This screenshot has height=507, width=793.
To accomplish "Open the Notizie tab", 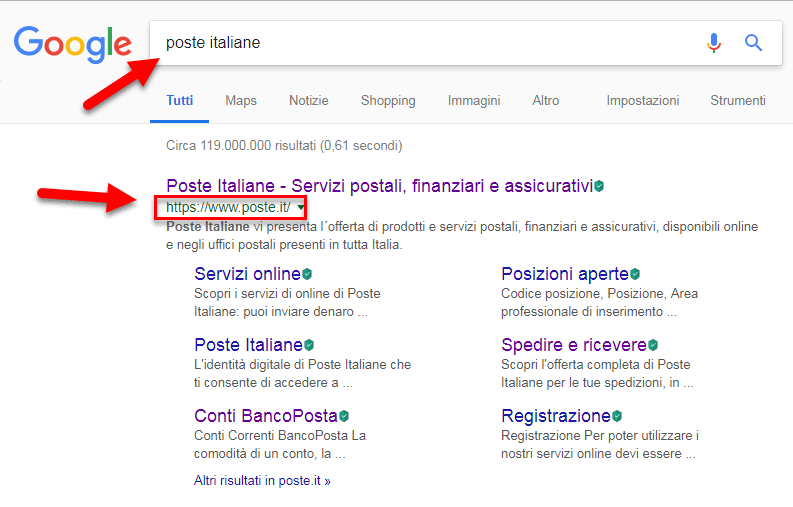I will tap(309, 101).
